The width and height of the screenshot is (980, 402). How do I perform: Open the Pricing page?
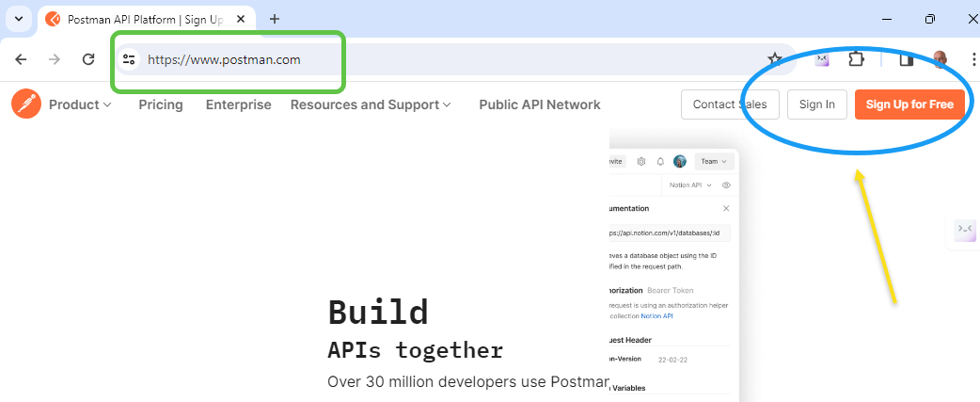coord(161,105)
